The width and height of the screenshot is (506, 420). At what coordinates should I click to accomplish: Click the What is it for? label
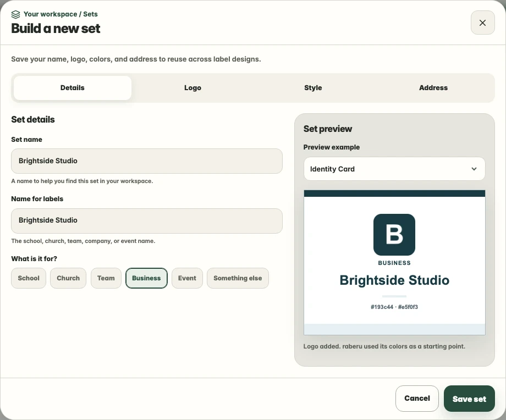pyautogui.click(x=34, y=259)
